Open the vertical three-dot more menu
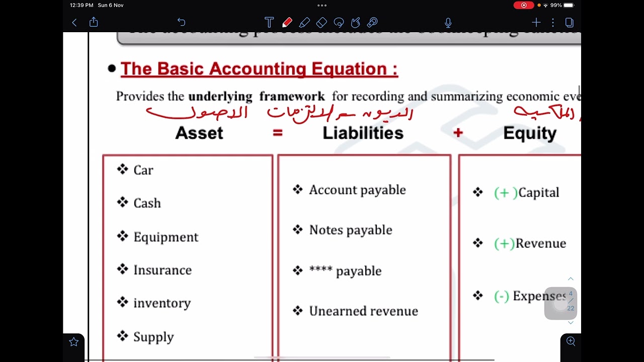 click(x=553, y=23)
